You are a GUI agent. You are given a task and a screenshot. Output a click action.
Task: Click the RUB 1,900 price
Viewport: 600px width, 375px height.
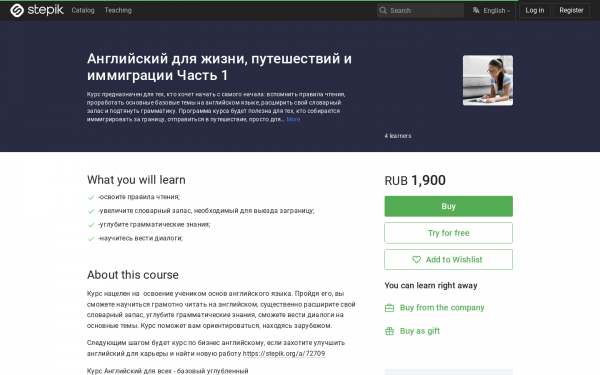[415, 180]
